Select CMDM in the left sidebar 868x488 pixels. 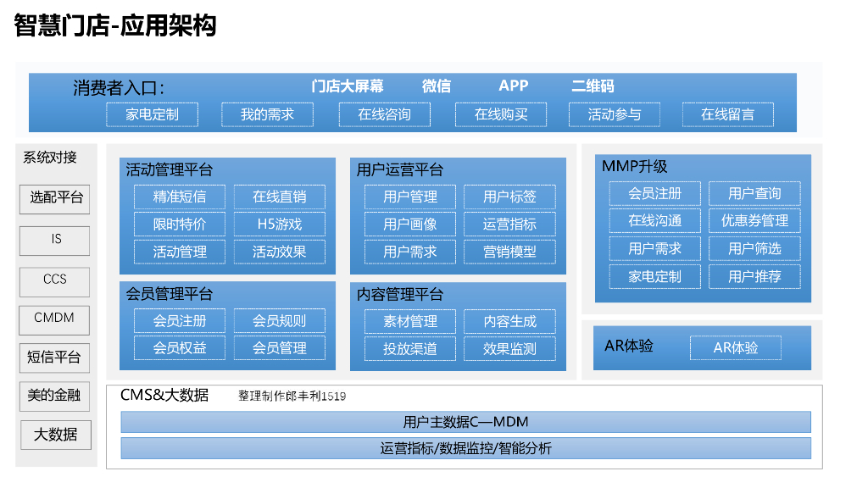(54, 320)
